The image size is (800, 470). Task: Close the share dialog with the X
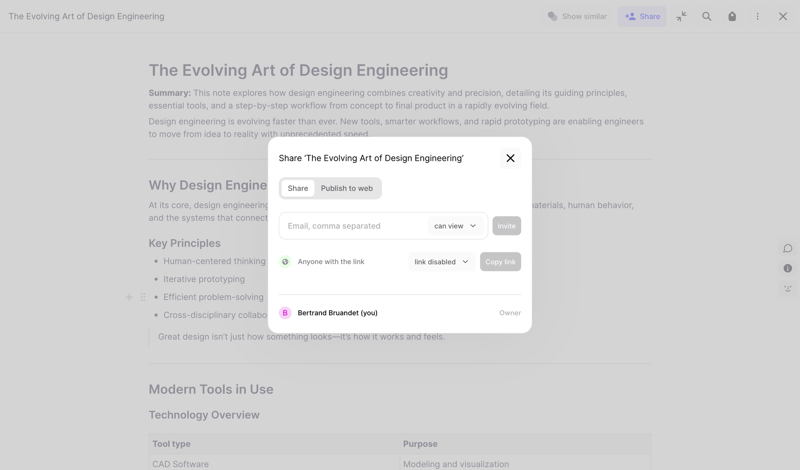(x=510, y=158)
